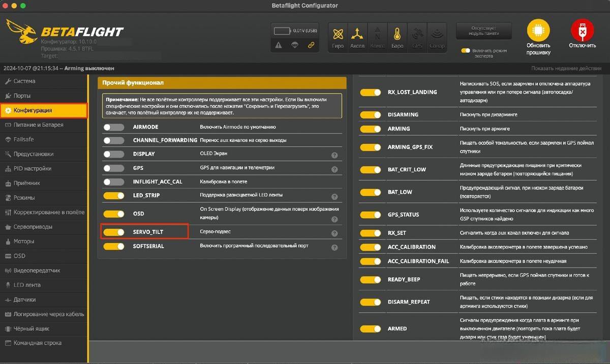Open help for the DISPLAY feature
Screen dimensions: 610x364
[x=334, y=156]
